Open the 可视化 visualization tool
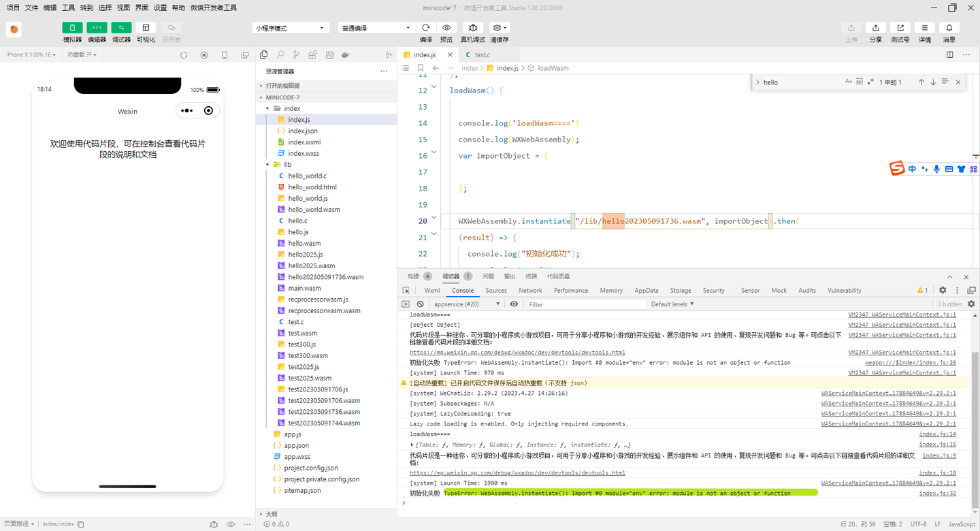Screen dimensions: 980x531 (146, 28)
